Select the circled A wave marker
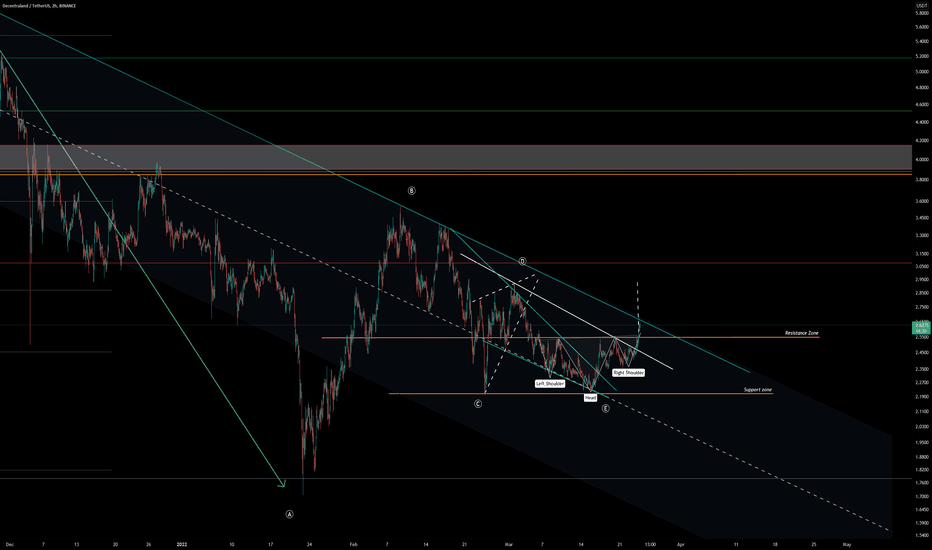This screenshot has width=932, height=550. pyautogui.click(x=289, y=514)
